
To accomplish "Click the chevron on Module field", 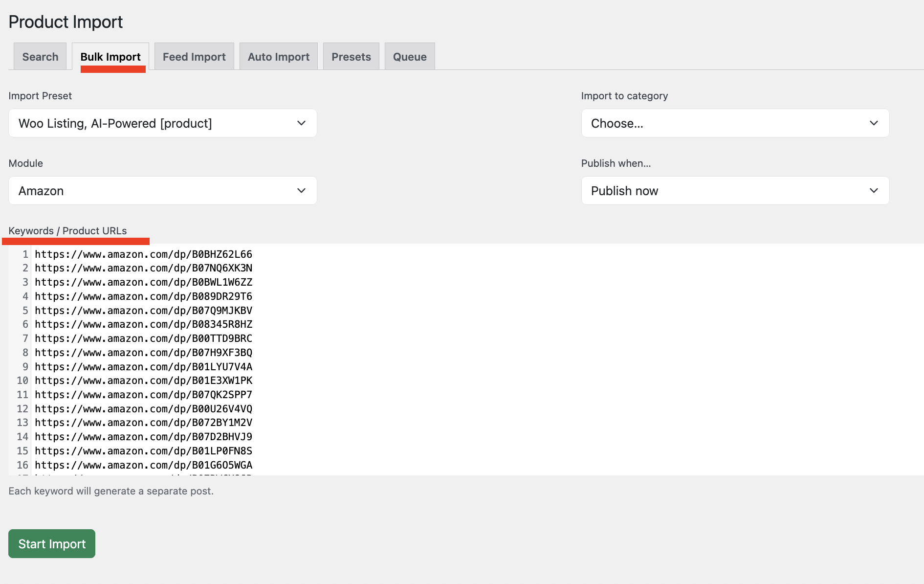I will click(x=301, y=191).
